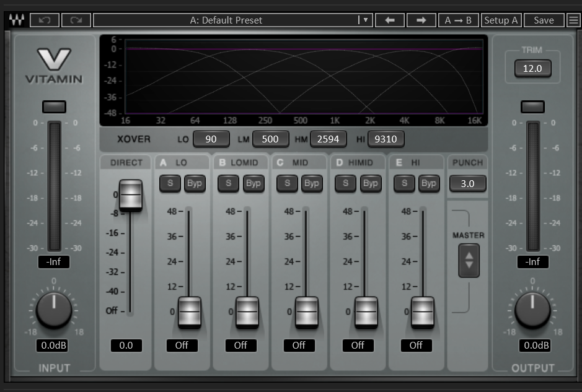Viewport: 582px width, 392px height.
Task: Solo band D HIMID
Action: pyautogui.click(x=346, y=183)
